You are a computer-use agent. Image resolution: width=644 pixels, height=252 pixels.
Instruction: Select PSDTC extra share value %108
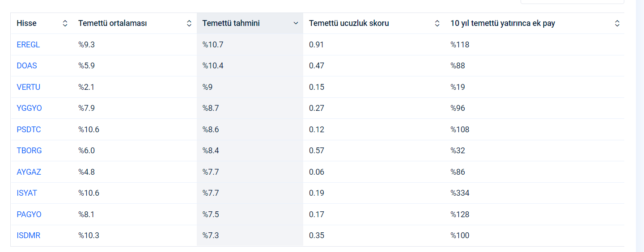460,130
